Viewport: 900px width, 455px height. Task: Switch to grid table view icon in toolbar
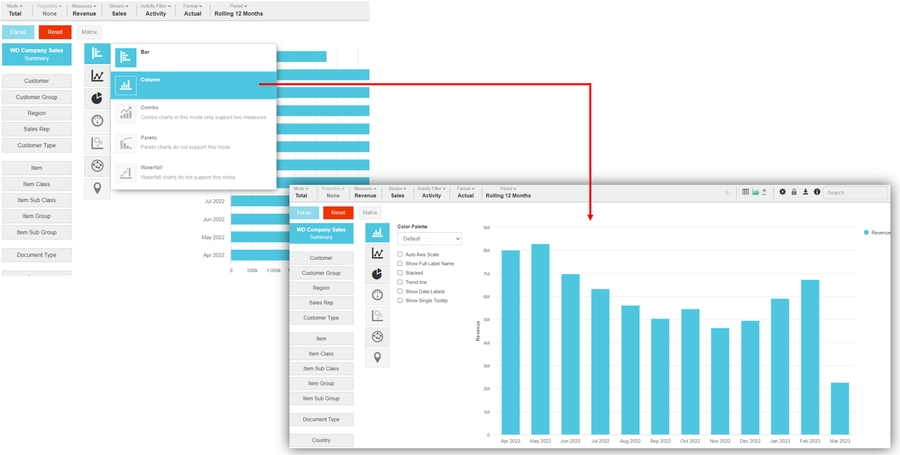pyautogui.click(x=745, y=192)
